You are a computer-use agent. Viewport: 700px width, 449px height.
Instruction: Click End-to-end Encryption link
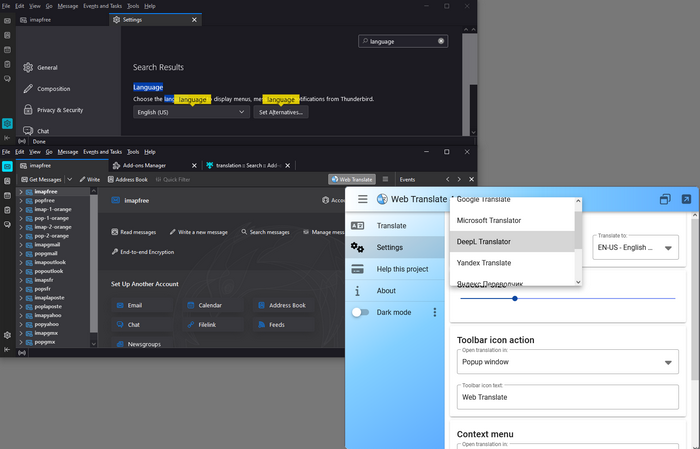click(143, 252)
